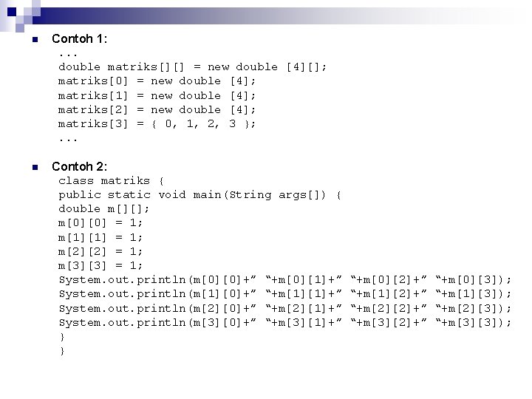
Task: Click the public static void main line
Action: coord(199,195)
